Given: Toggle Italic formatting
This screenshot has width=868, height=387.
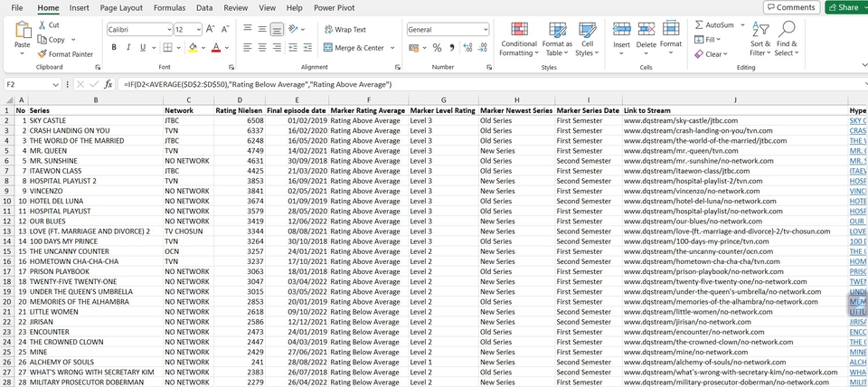Looking at the screenshot, I should pyautogui.click(x=128, y=48).
